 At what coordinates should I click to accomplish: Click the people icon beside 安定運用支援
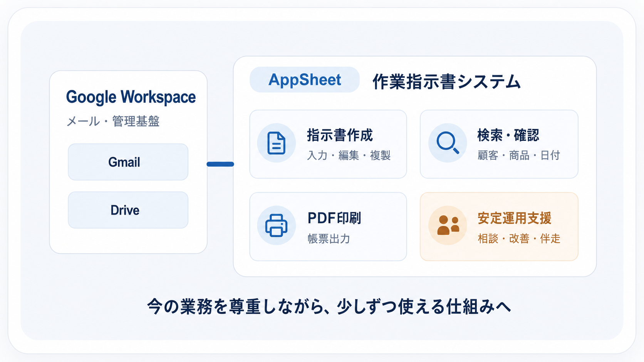pos(448,225)
